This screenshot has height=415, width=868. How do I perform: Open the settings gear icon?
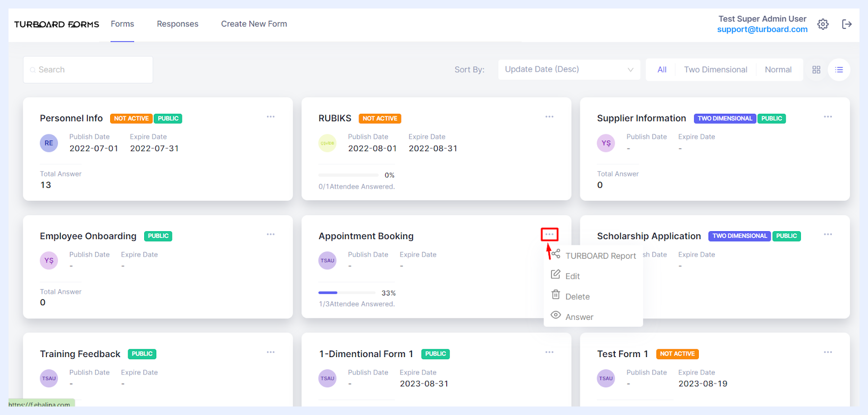coord(823,24)
